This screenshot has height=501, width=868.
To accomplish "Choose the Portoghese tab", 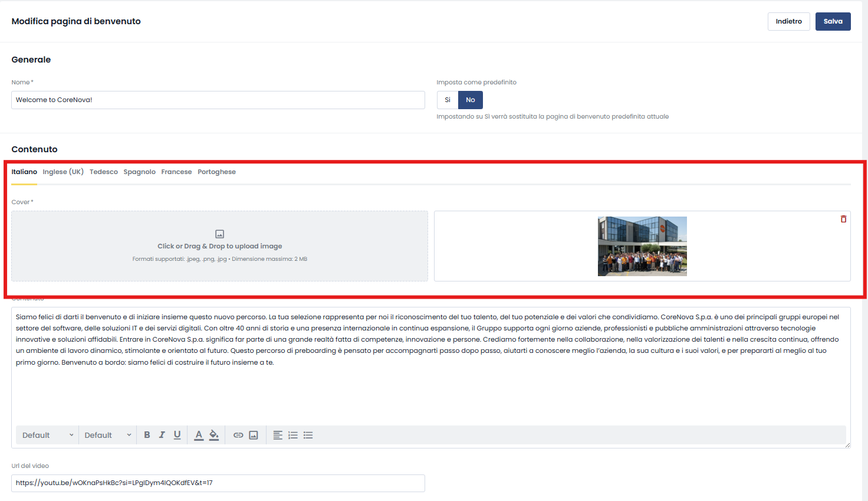I will click(216, 172).
